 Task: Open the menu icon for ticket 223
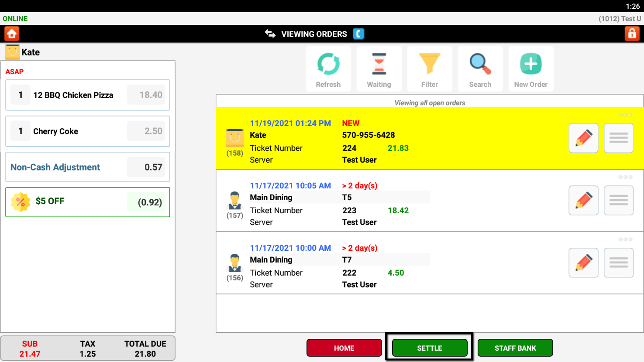619,201
